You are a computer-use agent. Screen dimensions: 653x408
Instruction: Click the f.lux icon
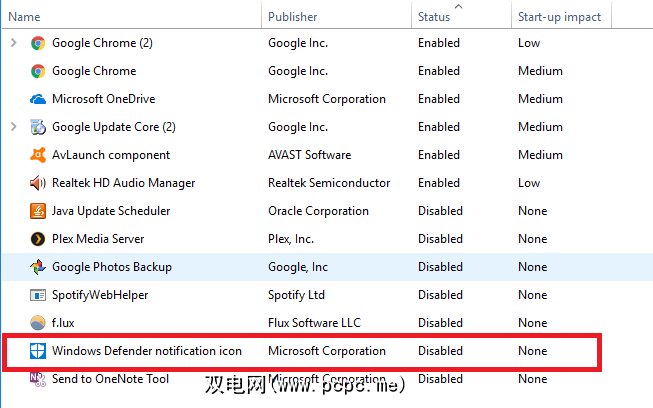[38, 323]
